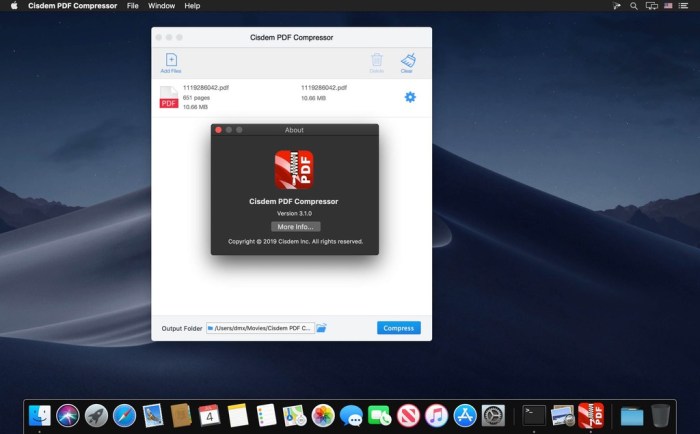Viewport: 700px width, 434px height.
Task: Click the Output Folder path field
Action: pos(260,328)
